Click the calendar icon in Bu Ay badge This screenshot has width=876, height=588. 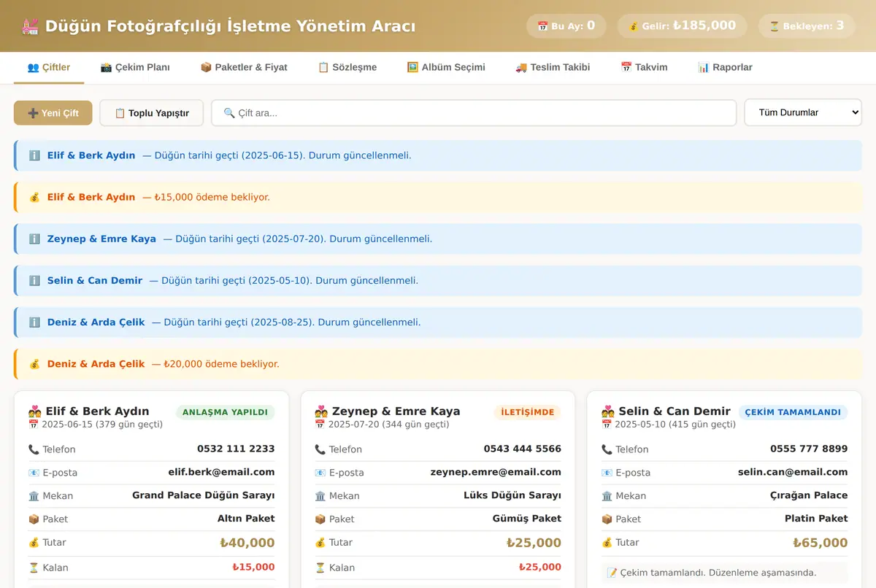(542, 26)
